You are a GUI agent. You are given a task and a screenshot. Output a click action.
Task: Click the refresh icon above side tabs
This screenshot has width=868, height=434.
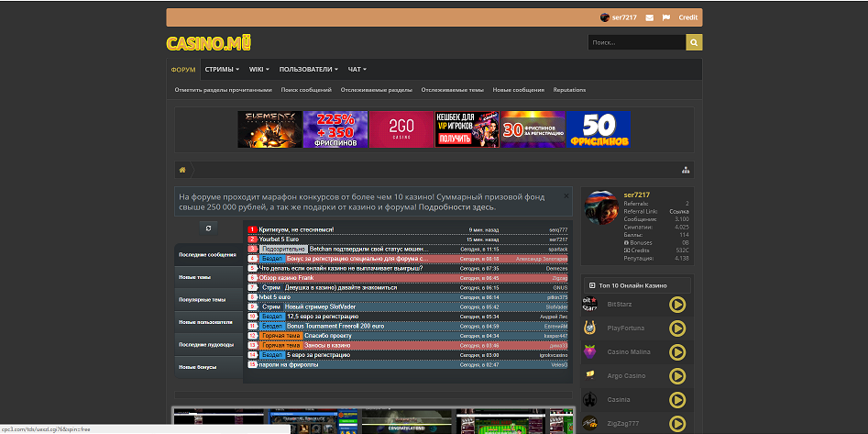(x=208, y=228)
